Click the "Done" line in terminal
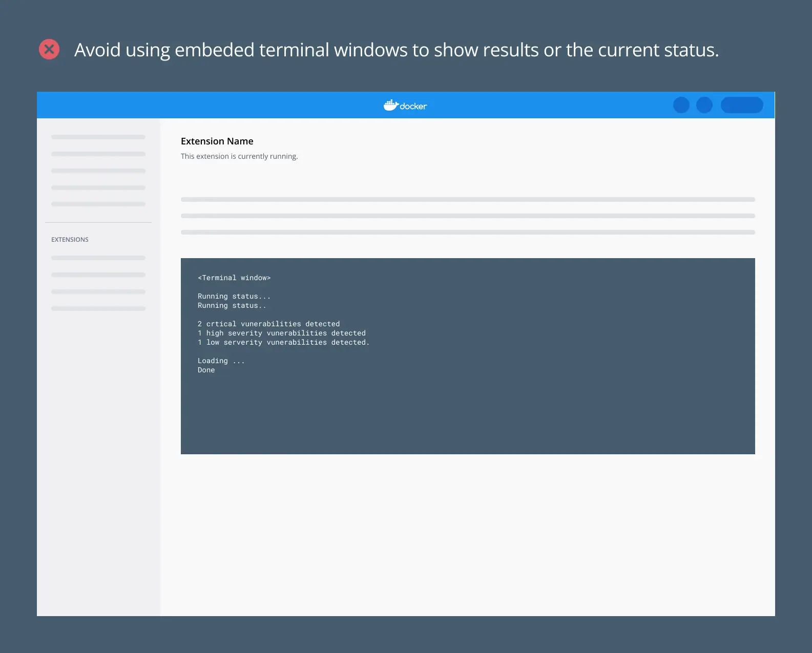812x653 pixels. pos(206,370)
